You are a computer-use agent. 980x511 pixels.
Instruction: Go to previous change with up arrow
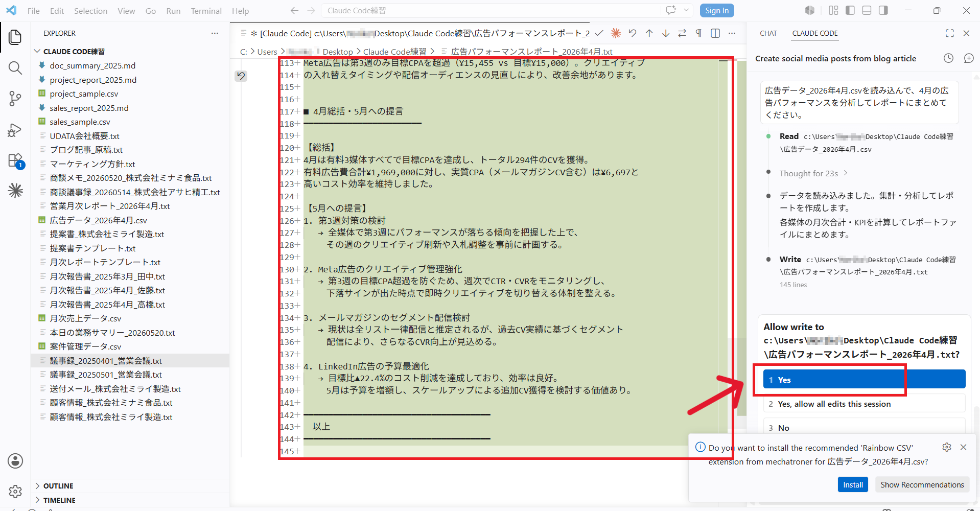coord(649,33)
